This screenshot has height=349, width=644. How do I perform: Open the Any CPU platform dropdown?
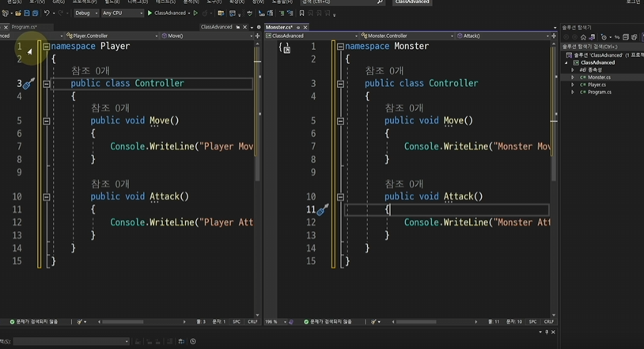[x=123, y=13]
